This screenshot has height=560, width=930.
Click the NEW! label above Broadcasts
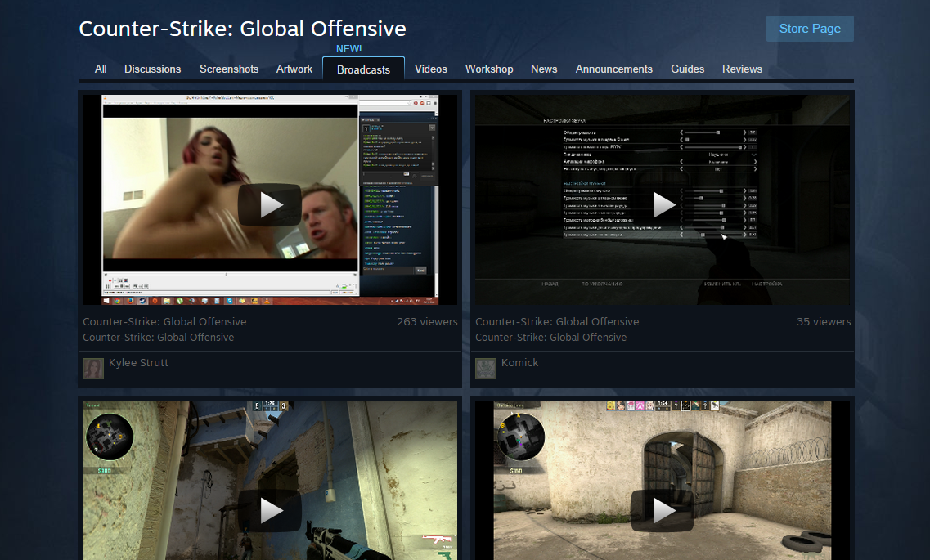348,48
